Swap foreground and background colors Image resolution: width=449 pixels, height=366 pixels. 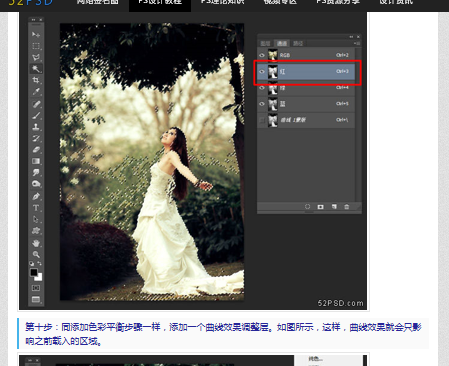pos(40,263)
